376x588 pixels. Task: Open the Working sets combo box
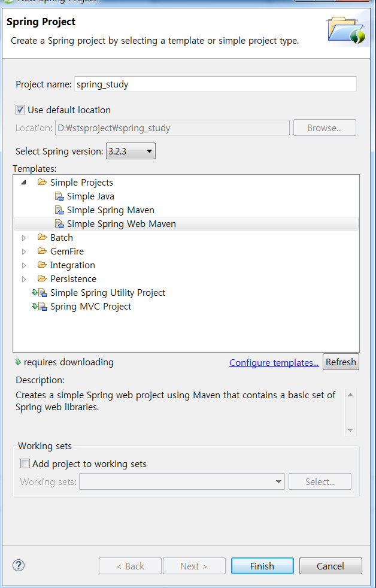pos(182,481)
